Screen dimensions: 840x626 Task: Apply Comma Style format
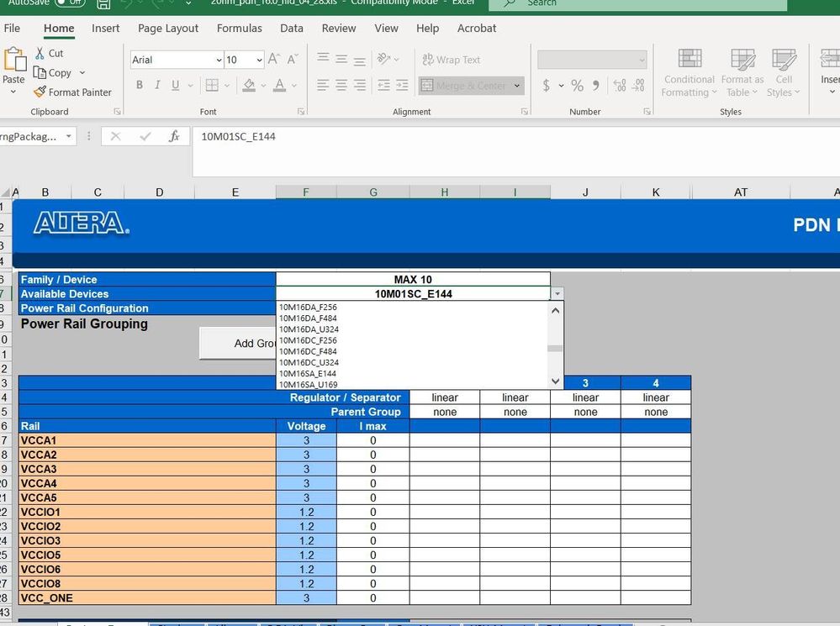point(595,85)
